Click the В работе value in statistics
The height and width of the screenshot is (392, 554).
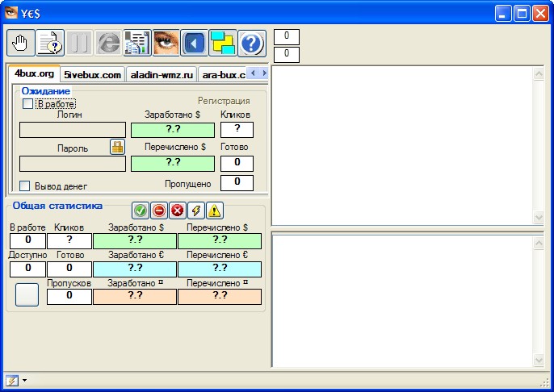pyautogui.click(x=27, y=241)
